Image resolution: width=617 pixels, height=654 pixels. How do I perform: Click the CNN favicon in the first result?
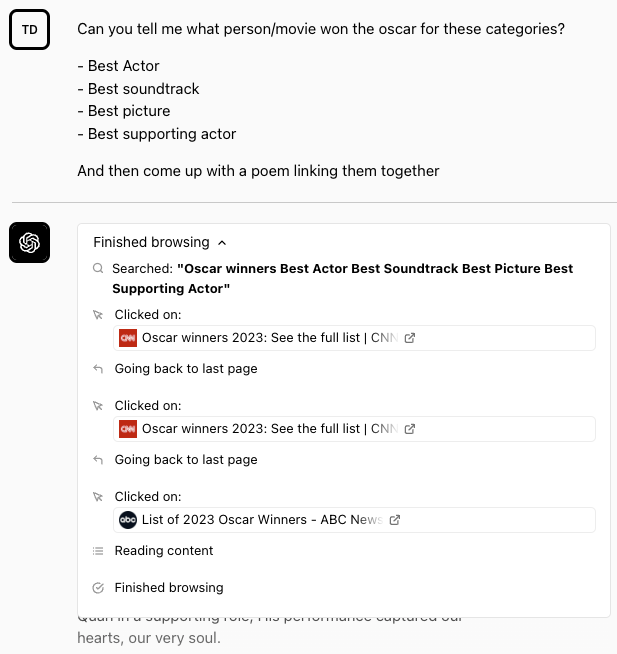pos(128,338)
